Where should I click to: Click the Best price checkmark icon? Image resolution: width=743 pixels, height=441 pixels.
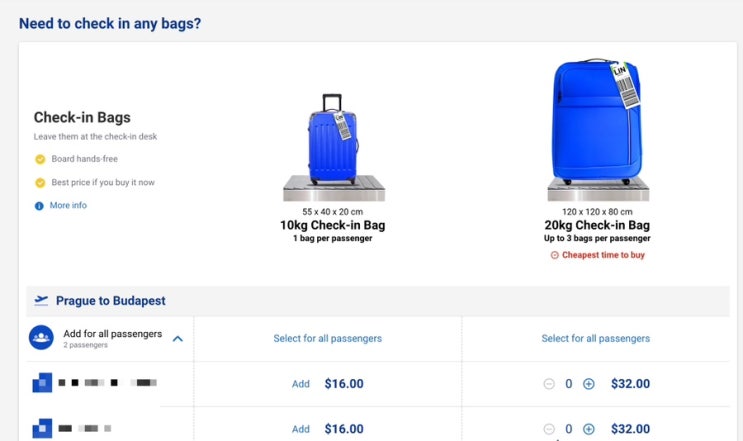40,182
